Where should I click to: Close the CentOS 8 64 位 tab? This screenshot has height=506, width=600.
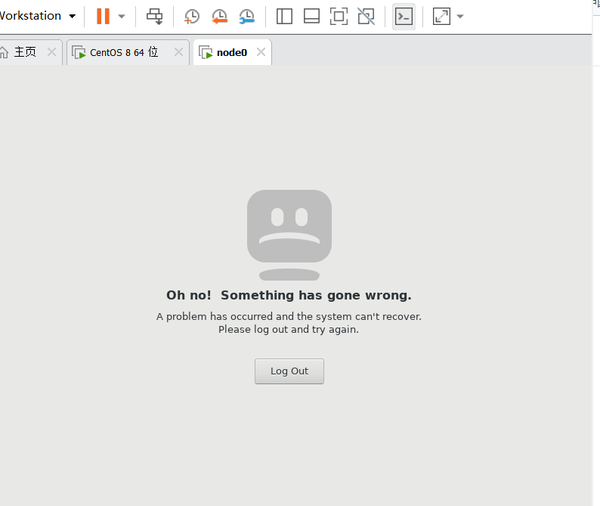(x=178, y=52)
